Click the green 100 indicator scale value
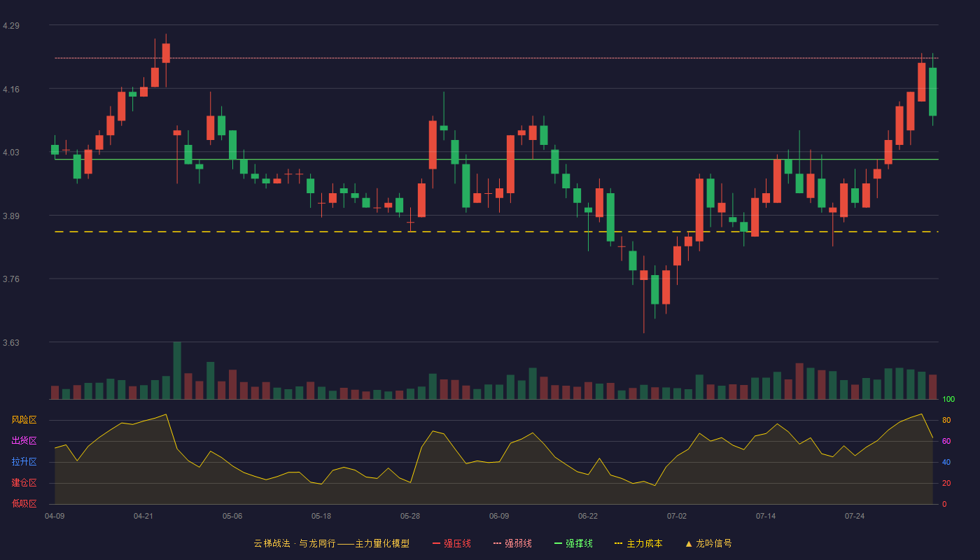 pos(948,400)
